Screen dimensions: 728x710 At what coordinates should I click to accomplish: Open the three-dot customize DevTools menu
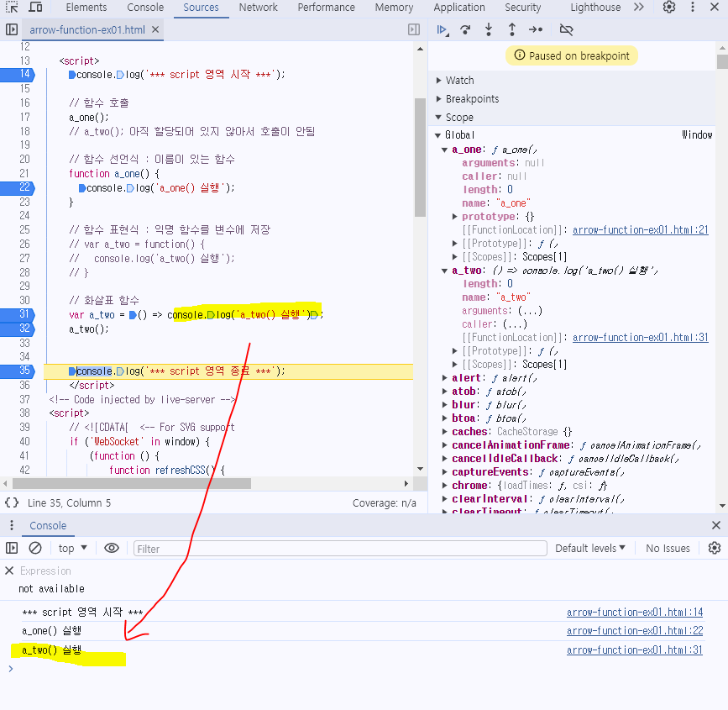click(x=693, y=7)
